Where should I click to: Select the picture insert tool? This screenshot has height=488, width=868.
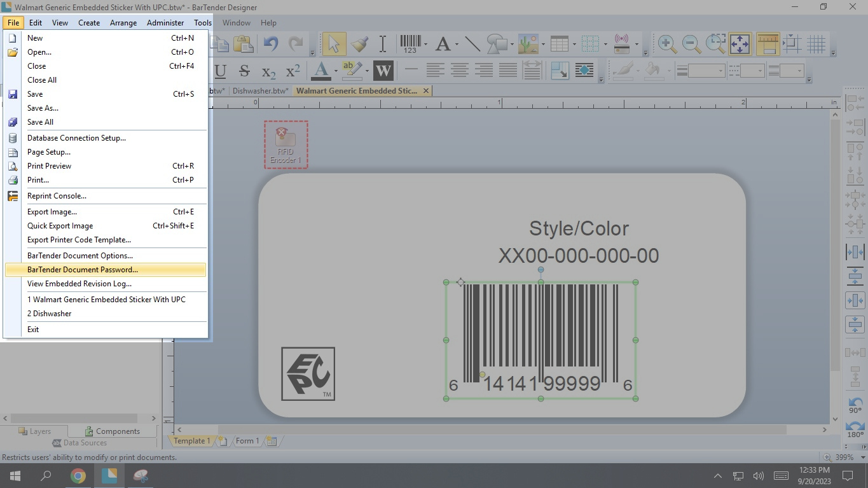(528, 44)
